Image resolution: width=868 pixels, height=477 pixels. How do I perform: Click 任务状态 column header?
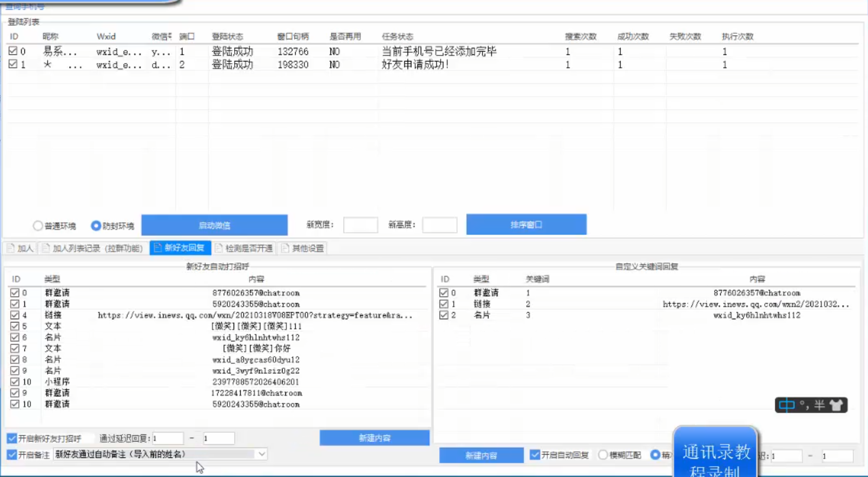[x=397, y=36]
